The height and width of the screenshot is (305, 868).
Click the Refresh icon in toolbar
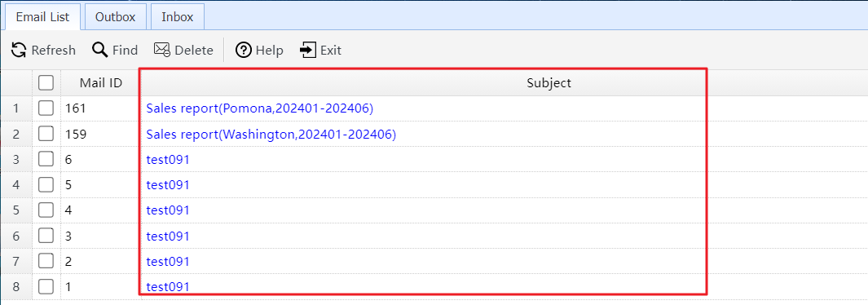(x=18, y=51)
